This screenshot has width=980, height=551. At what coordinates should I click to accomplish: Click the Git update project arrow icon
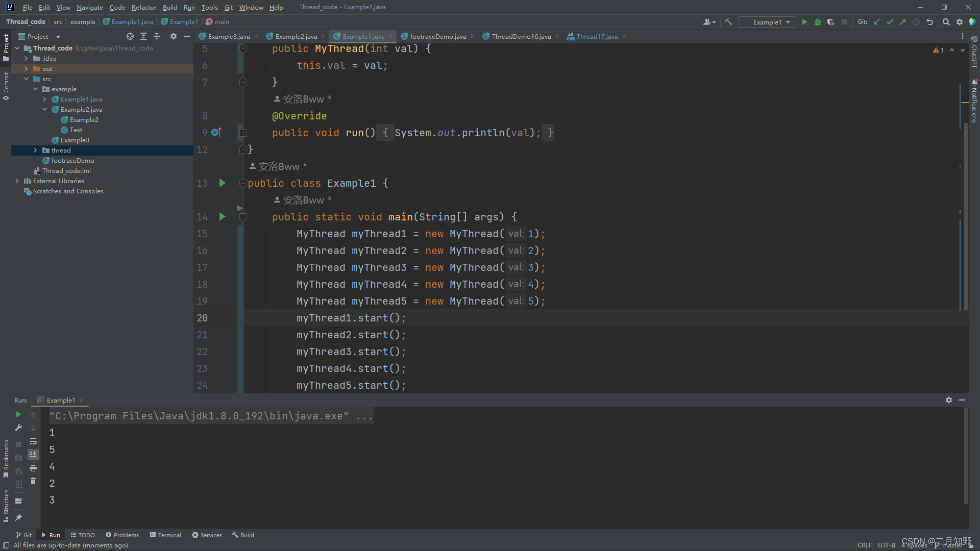[x=876, y=22]
